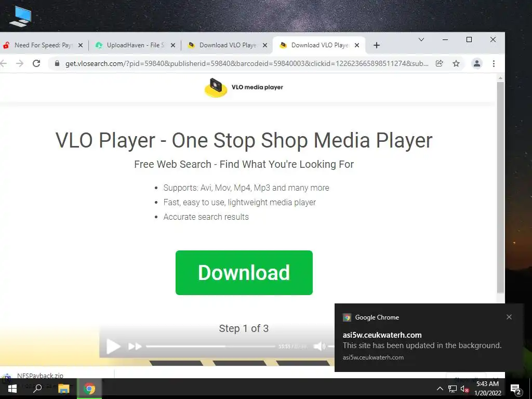This screenshot has height=399, width=532.
Task: Share this page using the share icon
Action: coord(440,63)
